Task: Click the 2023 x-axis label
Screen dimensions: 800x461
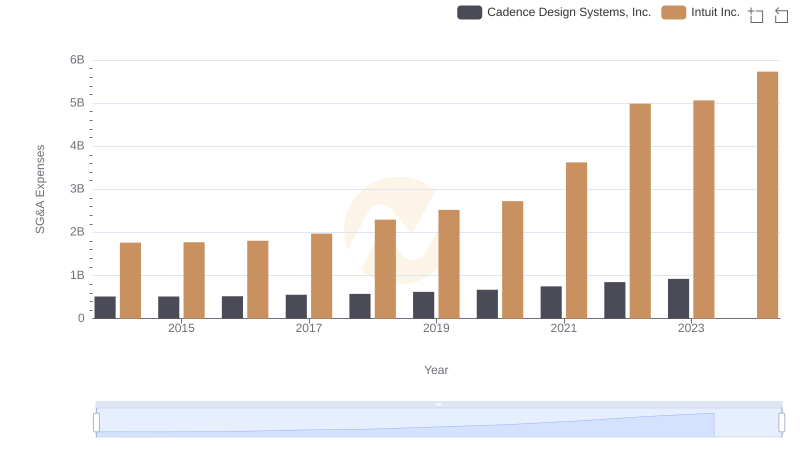Action: (691, 328)
